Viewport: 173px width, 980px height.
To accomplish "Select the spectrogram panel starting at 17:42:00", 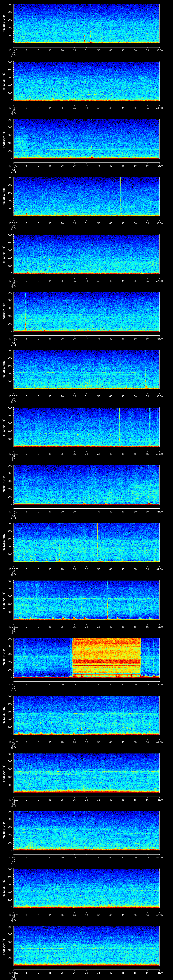I will tap(86, 773).
